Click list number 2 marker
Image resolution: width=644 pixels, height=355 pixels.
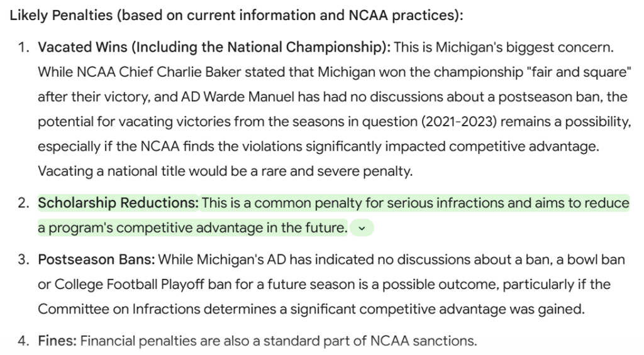click(23, 203)
